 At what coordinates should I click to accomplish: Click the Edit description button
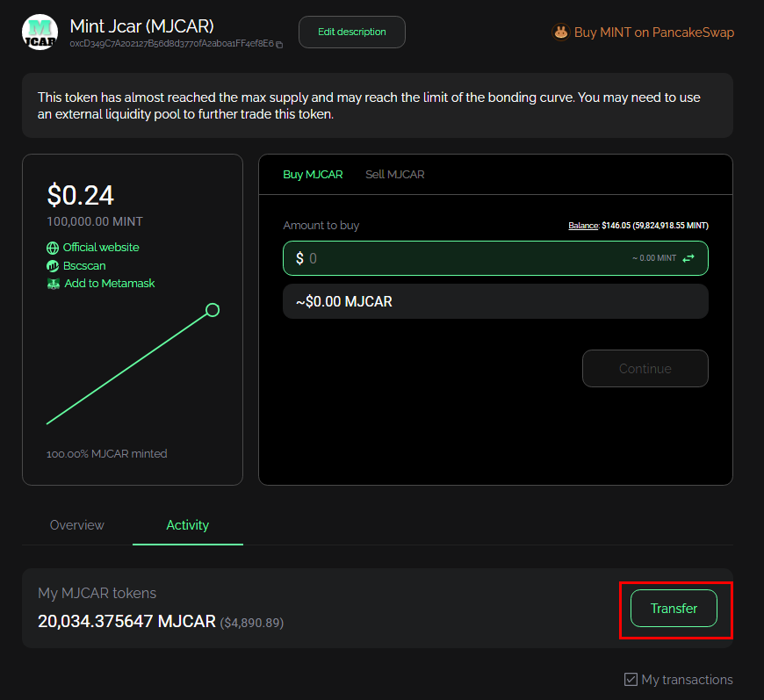tap(352, 32)
